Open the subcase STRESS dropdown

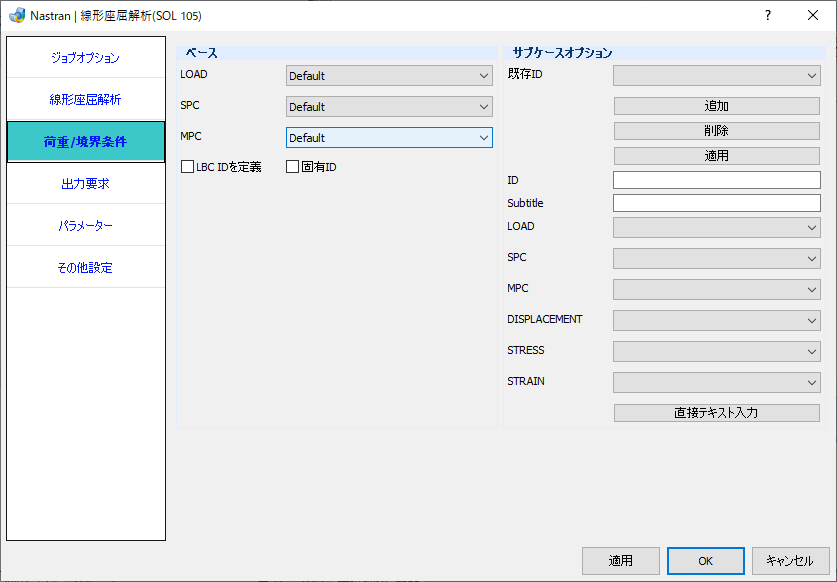(x=716, y=351)
